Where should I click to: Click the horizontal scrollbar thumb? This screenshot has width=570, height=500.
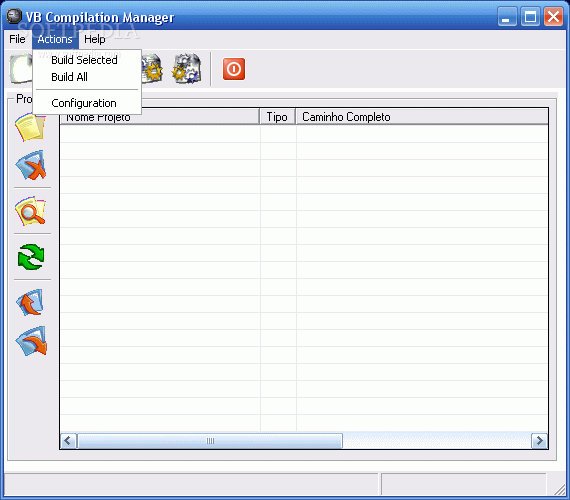(x=210, y=441)
